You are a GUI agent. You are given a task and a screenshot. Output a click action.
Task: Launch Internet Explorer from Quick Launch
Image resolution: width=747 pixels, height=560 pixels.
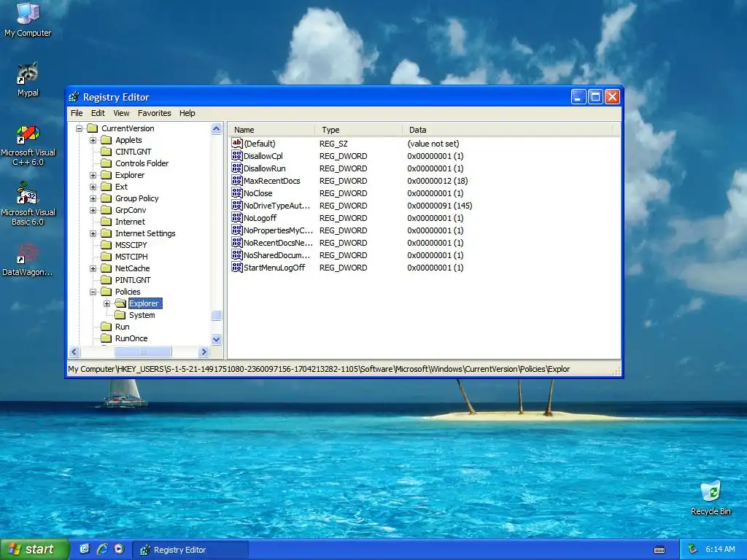[102, 549]
